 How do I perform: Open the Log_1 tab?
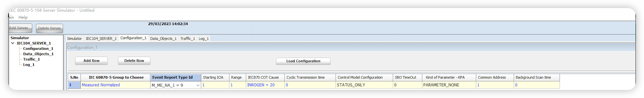[x=203, y=38]
